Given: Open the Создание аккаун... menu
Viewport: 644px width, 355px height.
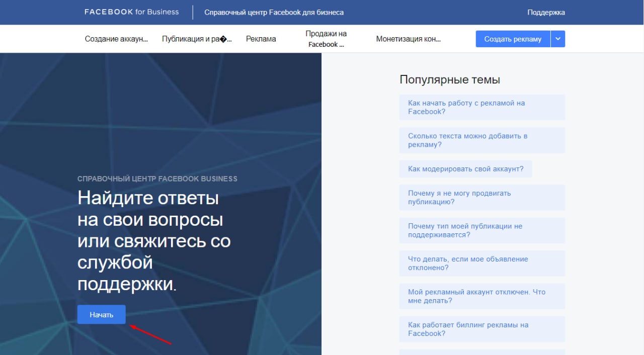Looking at the screenshot, I should (116, 39).
